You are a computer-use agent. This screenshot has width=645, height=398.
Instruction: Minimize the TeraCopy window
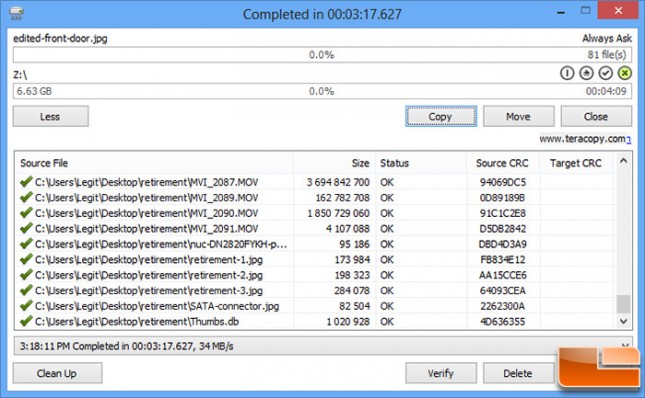coord(561,12)
